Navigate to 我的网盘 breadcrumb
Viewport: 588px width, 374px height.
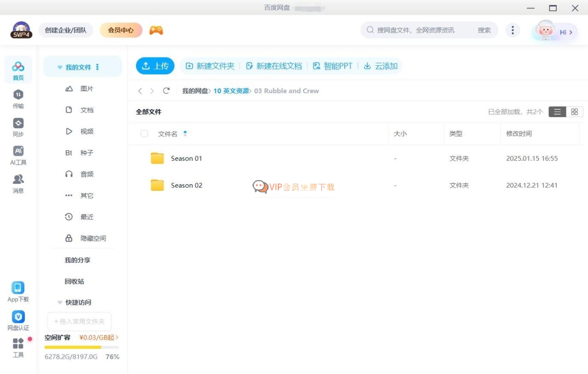(x=195, y=91)
